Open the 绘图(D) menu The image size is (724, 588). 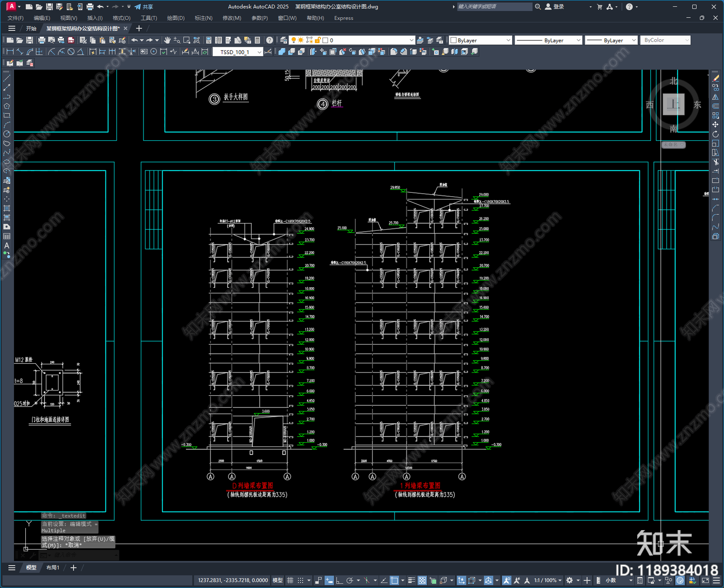click(x=176, y=18)
